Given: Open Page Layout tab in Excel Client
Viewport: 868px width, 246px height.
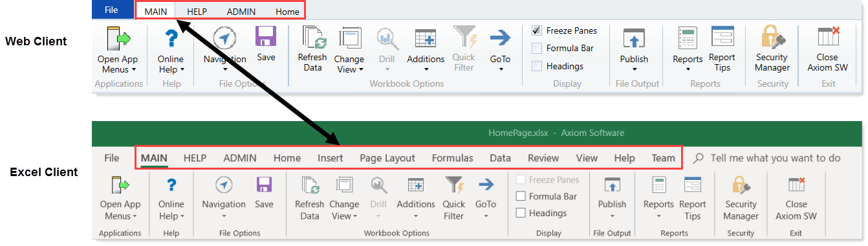Looking at the screenshot, I should (x=387, y=158).
